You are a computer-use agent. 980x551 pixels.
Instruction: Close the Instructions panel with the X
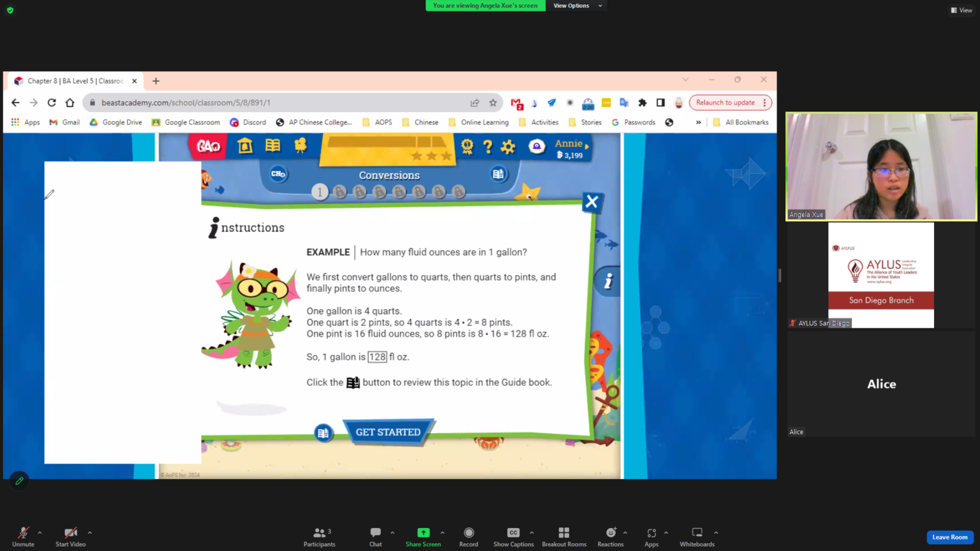591,202
